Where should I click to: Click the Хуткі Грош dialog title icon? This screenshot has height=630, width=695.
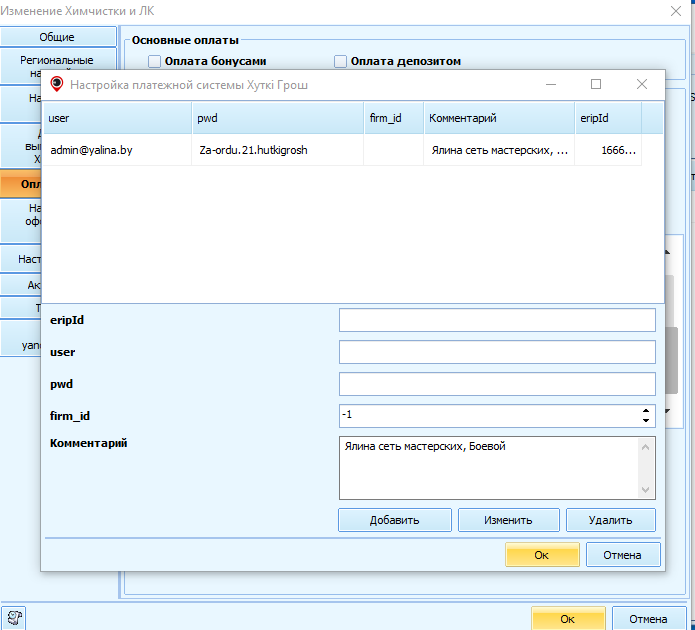point(57,85)
